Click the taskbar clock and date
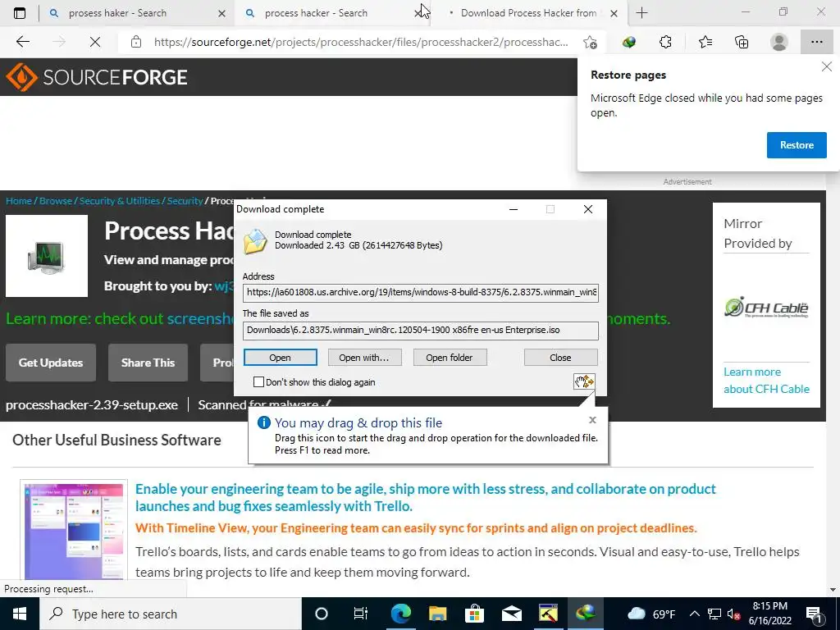This screenshot has height=630, width=840. 769,614
